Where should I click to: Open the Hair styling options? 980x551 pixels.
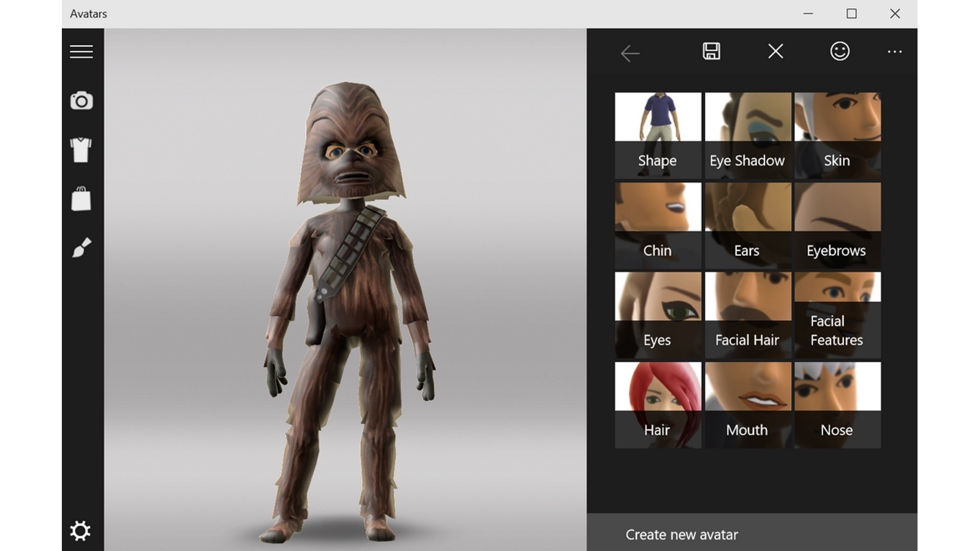point(658,404)
